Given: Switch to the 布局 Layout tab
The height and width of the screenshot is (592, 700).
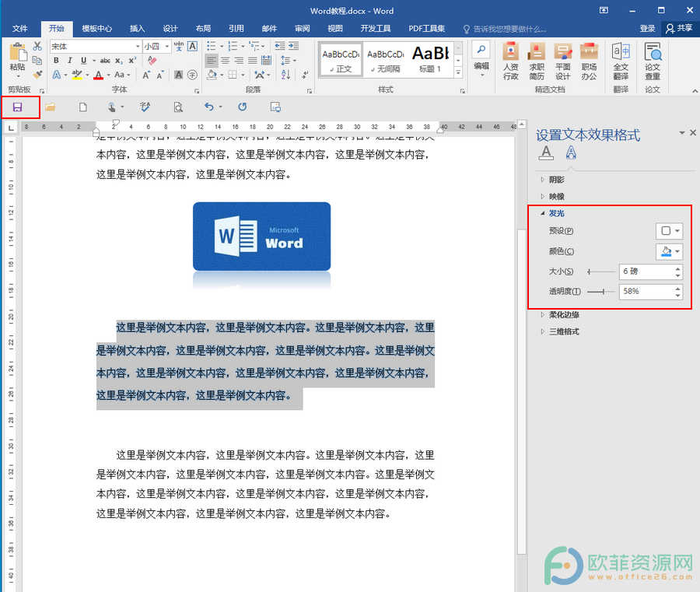Looking at the screenshot, I should pyautogui.click(x=203, y=29).
